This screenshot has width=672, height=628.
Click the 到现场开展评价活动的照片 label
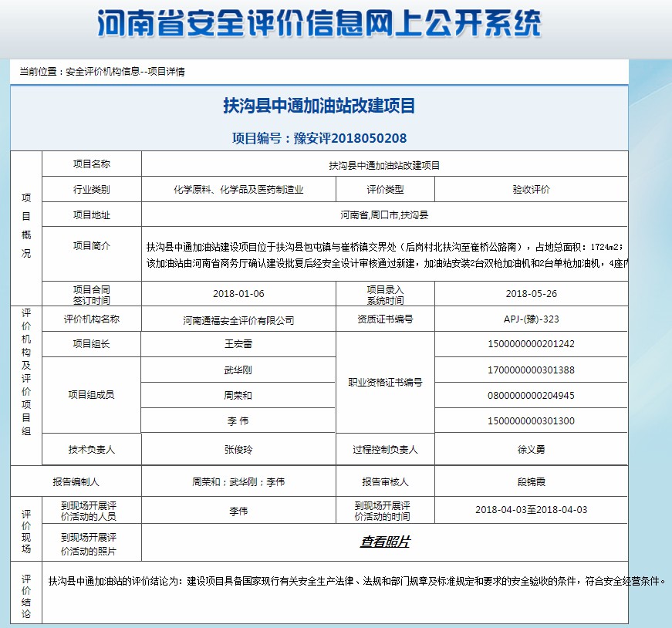[x=89, y=544]
